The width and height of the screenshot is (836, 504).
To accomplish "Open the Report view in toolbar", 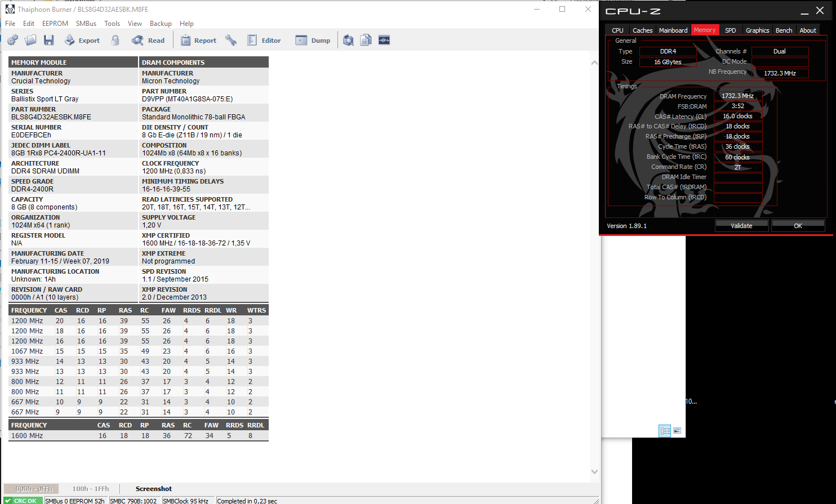I will tap(198, 40).
